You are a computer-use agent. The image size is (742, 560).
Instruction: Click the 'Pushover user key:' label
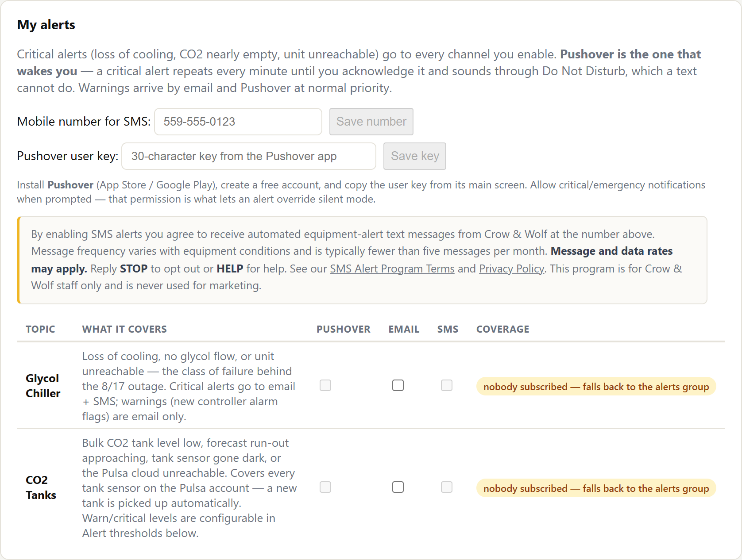pyautogui.click(x=68, y=156)
